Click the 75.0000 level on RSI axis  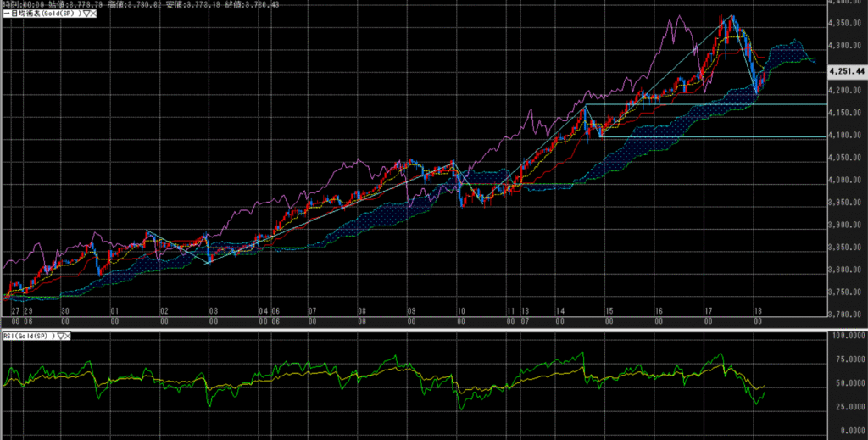click(x=846, y=359)
